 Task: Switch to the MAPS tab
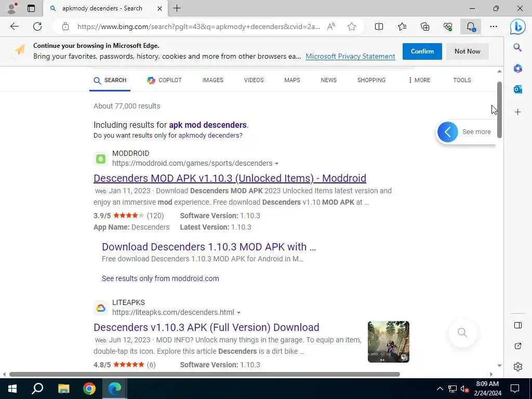tap(292, 80)
